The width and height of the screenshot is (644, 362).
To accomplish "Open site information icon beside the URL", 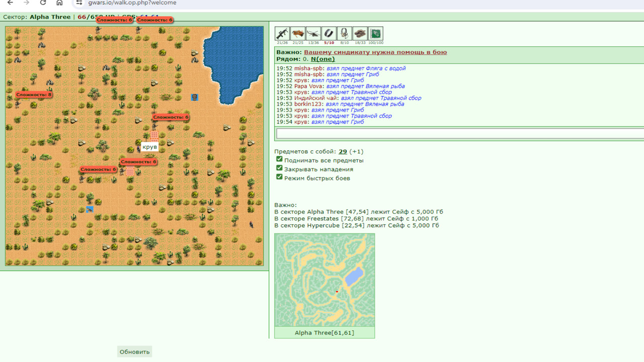I will [79, 3].
